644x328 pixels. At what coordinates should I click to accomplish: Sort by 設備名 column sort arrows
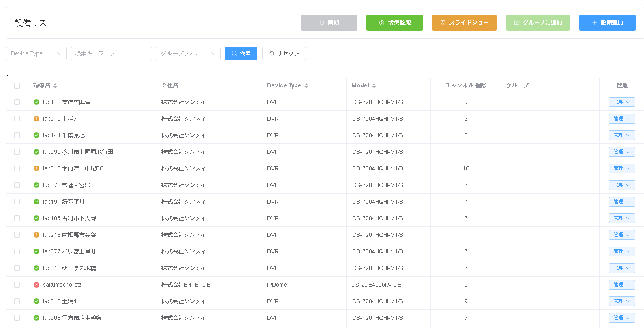tap(55, 86)
